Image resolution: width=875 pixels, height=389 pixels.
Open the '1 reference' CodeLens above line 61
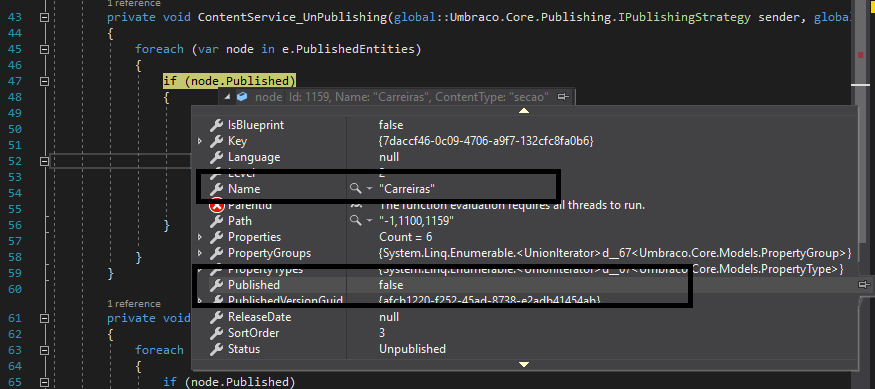tap(134, 304)
